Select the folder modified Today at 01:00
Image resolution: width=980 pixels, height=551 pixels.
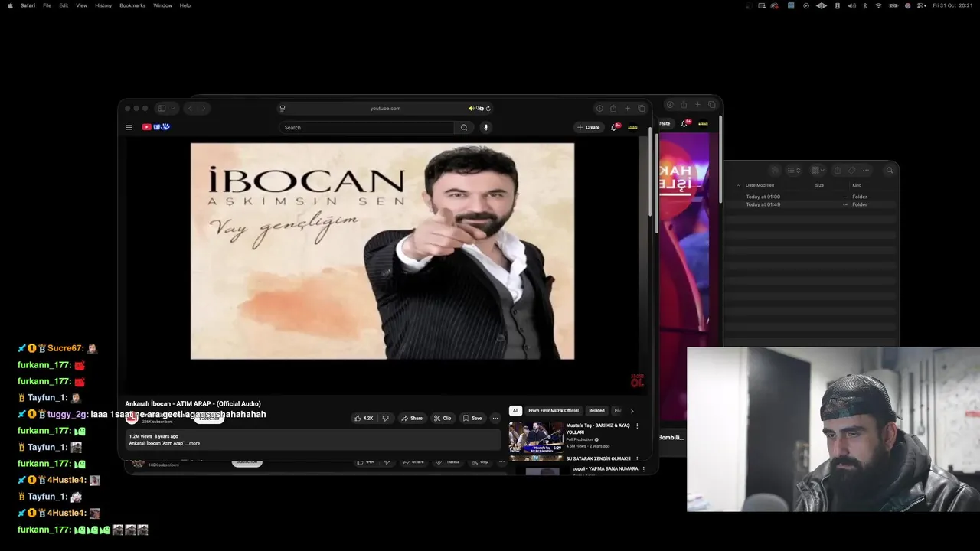(x=810, y=197)
